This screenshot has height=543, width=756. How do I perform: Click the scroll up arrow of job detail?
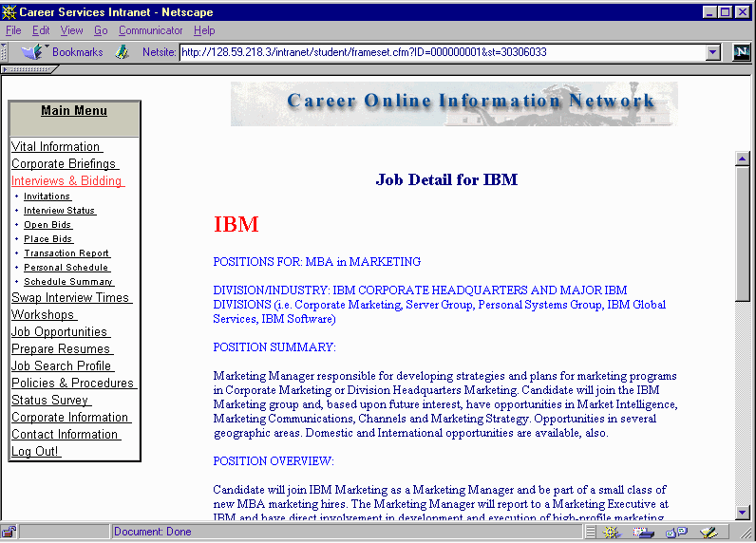pos(743,158)
